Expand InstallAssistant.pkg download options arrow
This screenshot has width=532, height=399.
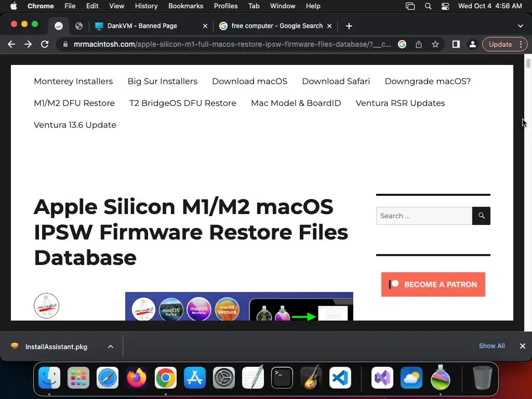click(x=111, y=347)
